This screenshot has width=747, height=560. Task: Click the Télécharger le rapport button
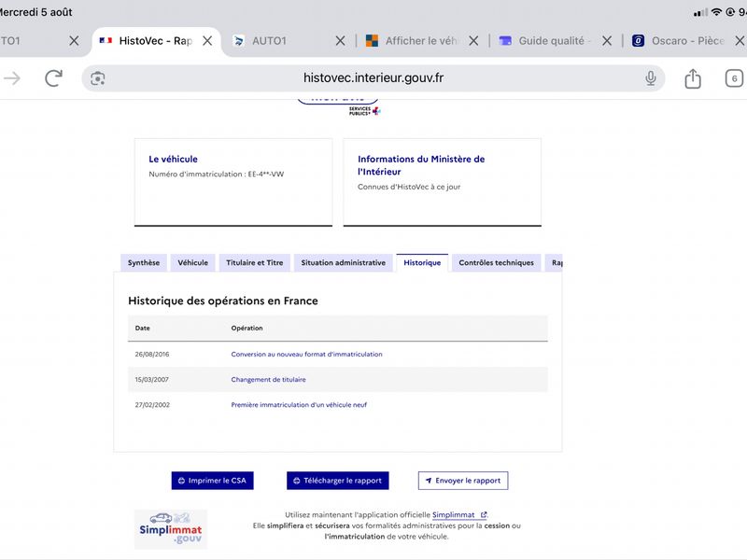click(338, 481)
